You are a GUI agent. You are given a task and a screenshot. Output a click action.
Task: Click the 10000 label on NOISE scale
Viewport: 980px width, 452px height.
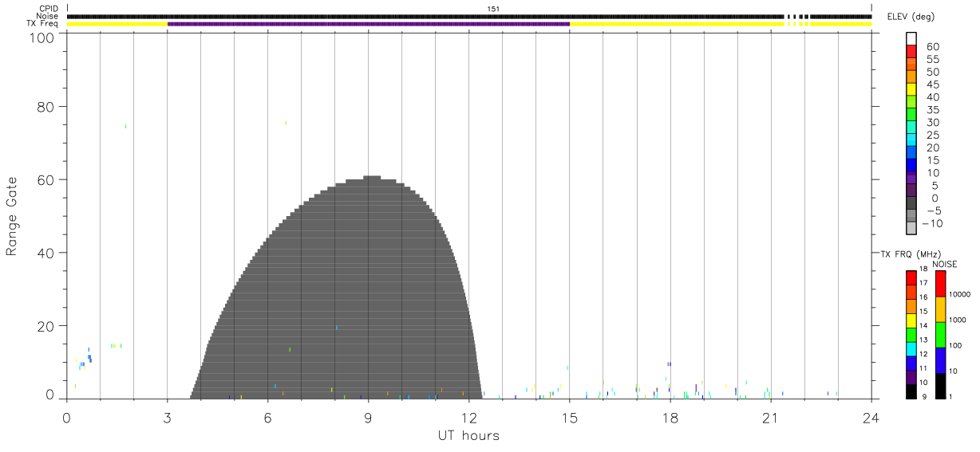point(962,294)
